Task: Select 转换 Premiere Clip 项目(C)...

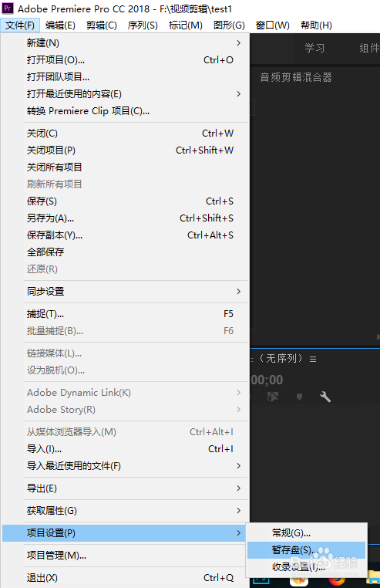Action: [x=126, y=111]
